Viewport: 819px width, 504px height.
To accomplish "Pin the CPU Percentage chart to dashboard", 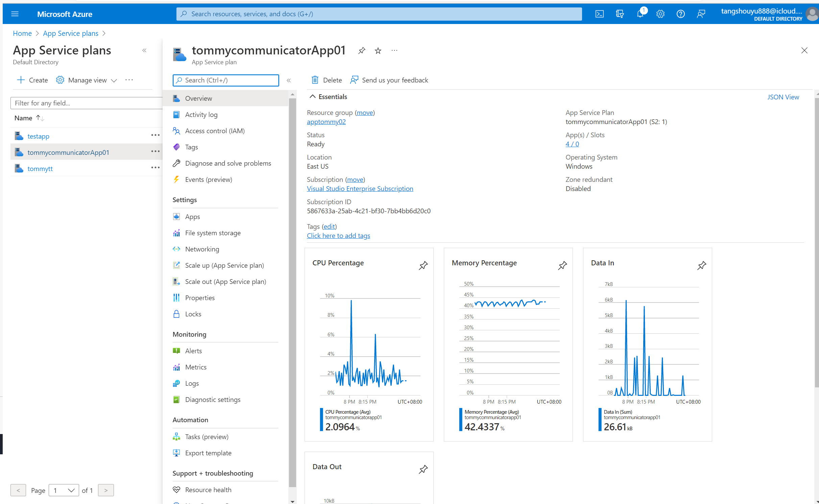I will [x=423, y=266].
